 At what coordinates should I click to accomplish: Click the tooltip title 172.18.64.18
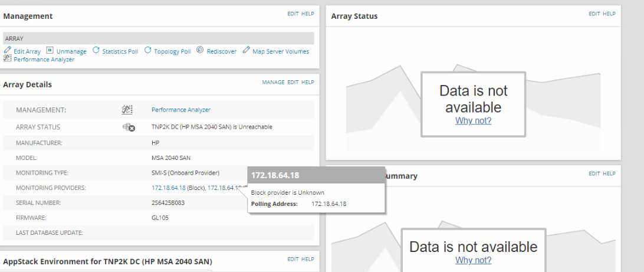tap(275, 175)
